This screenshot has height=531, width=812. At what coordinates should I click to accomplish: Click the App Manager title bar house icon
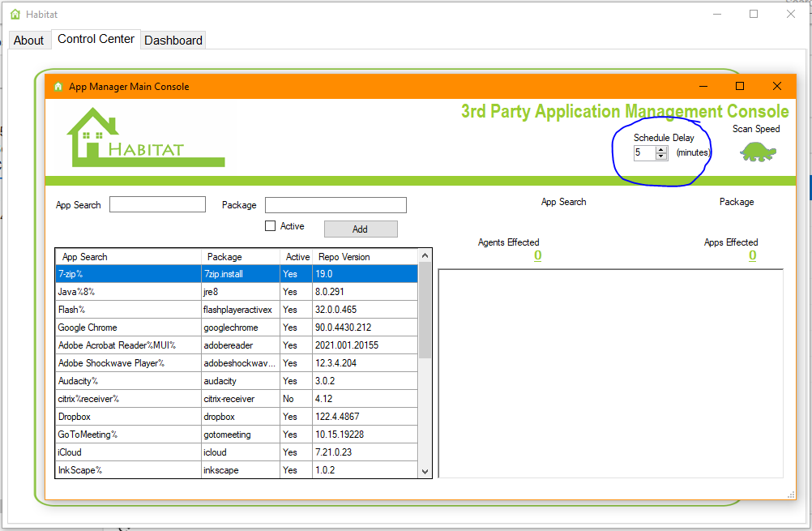pos(58,87)
